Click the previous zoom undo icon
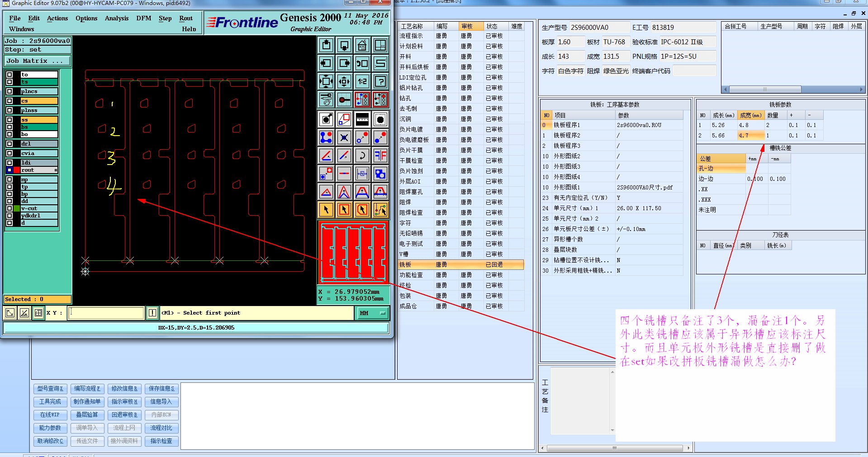Image resolution: width=868 pixels, height=457 pixels. pos(362,63)
